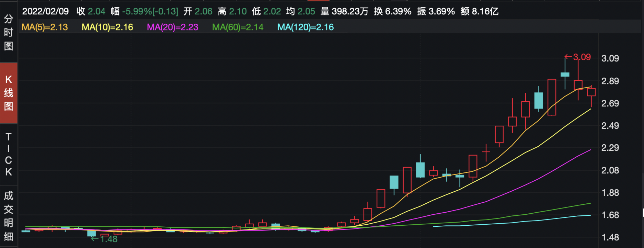Click the 2.69 price axis label
The width and height of the screenshot is (644, 248).
point(610,103)
